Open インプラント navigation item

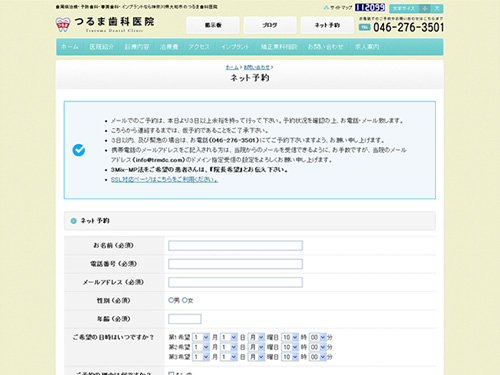pyautogui.click(x=235, y=47)
